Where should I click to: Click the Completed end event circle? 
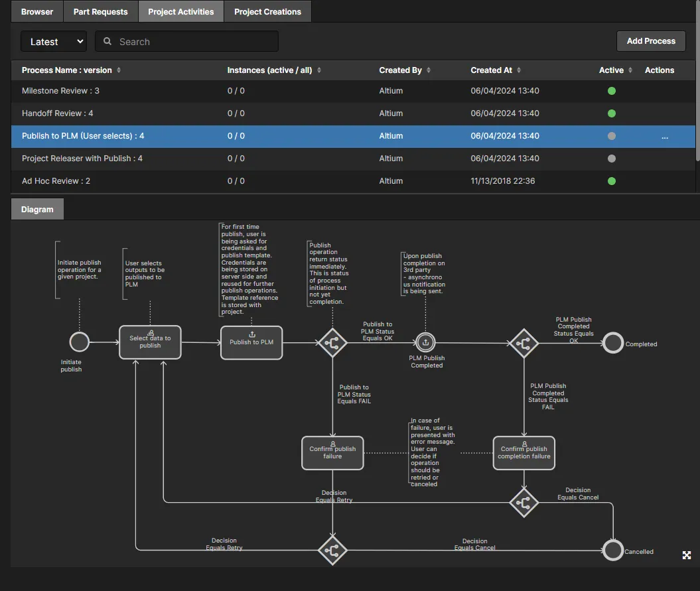(613, 343)
